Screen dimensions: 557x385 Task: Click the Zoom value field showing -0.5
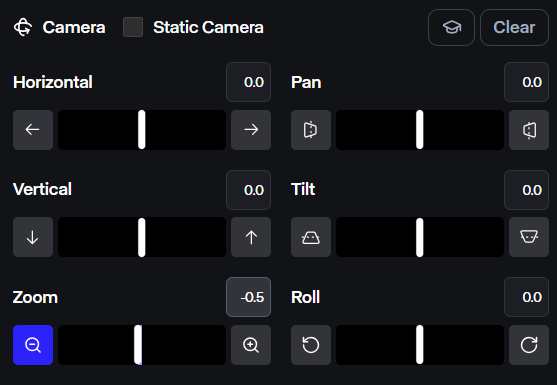[248, 297]
